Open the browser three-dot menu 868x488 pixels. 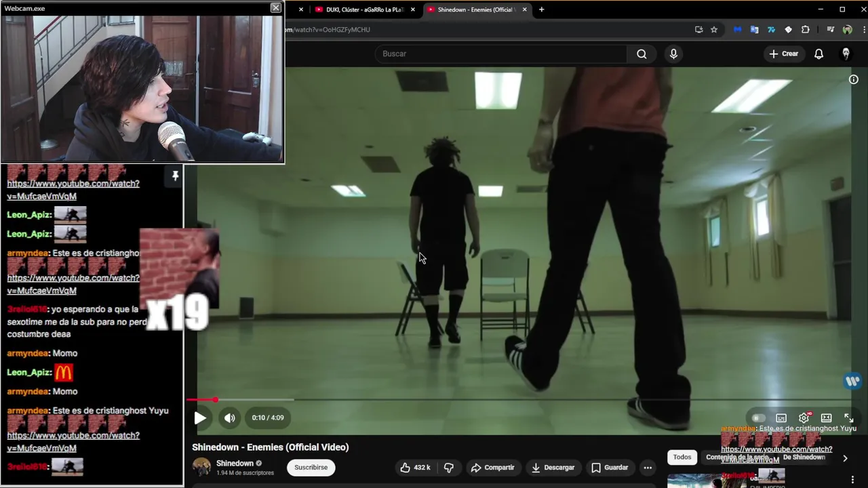[x=864, y=30]
